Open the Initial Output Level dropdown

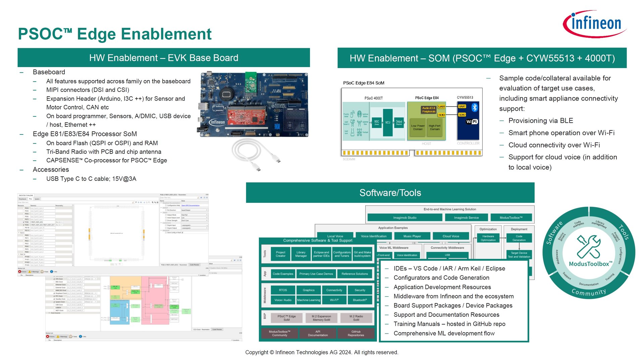pyautogui.click(x=195, y=218)
